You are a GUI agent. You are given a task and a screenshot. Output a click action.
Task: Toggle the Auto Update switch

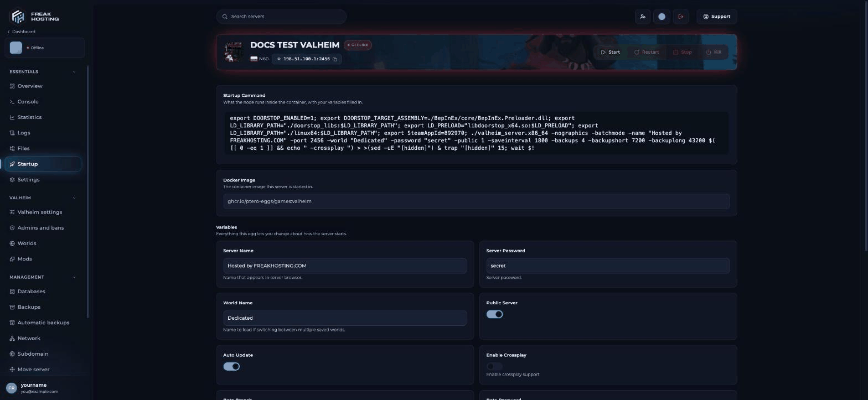(231, 367)
